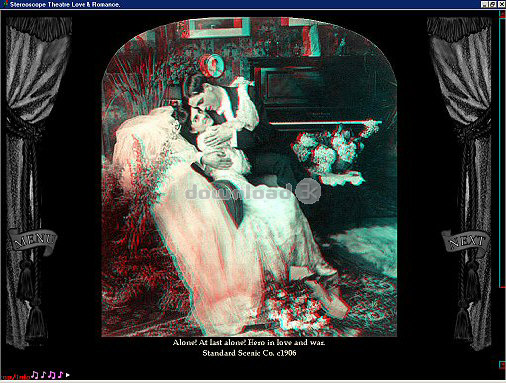Image resolution: width=506 pixels, height=383 pixels.
Task: Click the white play arrow beside notes
Action: [68, 375]
